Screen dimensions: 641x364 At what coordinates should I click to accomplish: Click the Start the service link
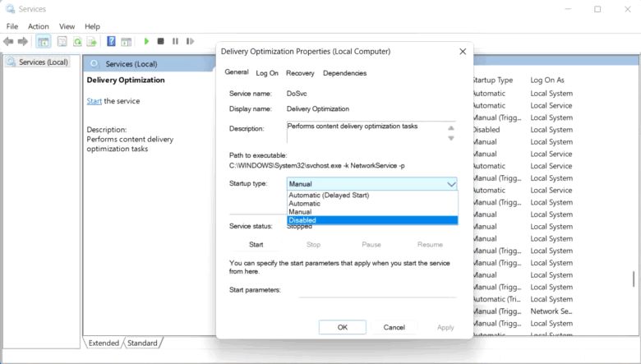(x=95, y=101)
